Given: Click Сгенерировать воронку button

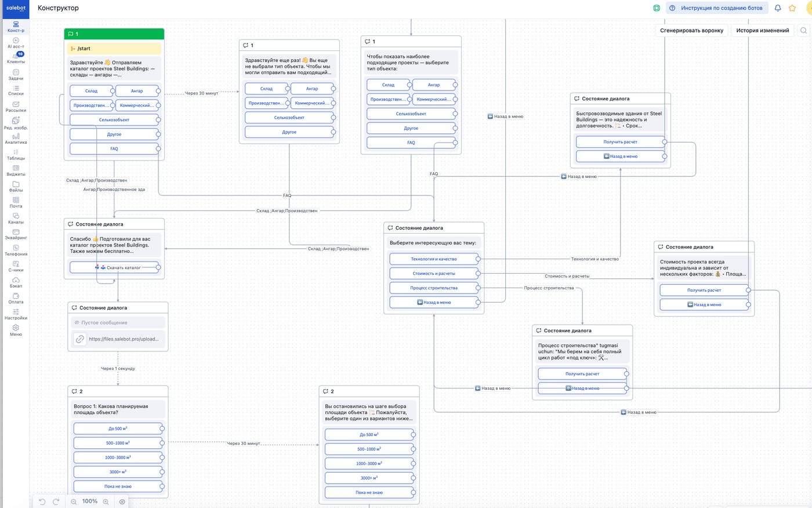Looking at the screenshot, I should click(691, 30).
